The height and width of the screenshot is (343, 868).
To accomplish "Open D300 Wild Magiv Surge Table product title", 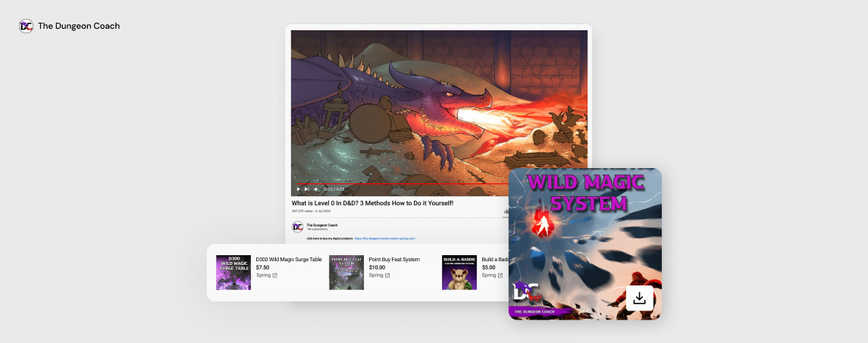I will pyautogui.click(x=288, y=259).
